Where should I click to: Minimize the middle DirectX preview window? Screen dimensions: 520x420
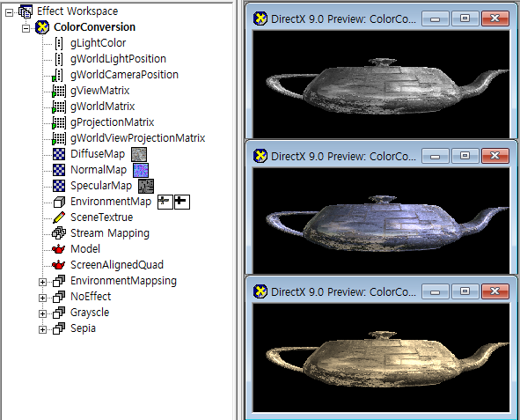tap(436, 156)
